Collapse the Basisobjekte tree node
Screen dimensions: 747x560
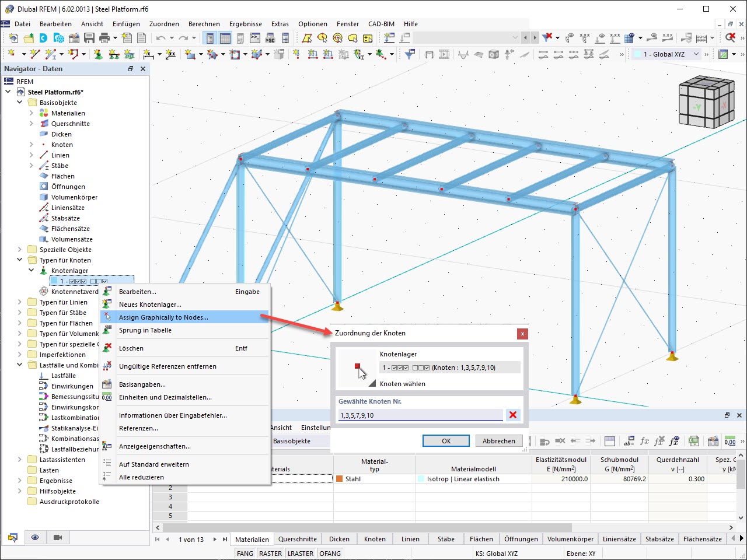coord(19,103)
